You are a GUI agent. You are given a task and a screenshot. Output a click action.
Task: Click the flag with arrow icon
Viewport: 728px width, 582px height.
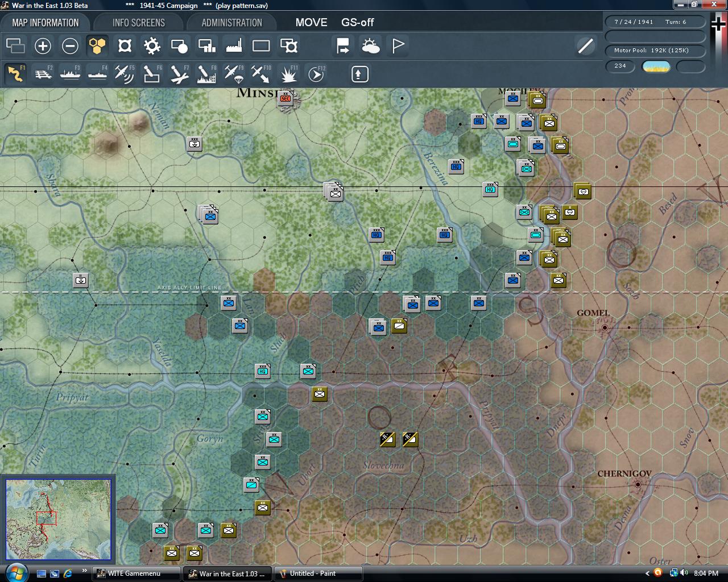(x=343, y=46)
